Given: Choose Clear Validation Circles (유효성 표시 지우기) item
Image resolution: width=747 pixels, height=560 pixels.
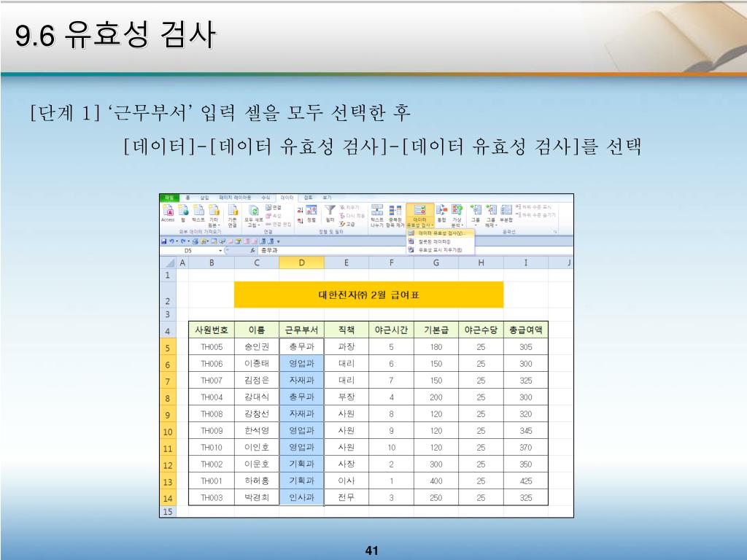Looking at the screenshot, I should point(441,250).
